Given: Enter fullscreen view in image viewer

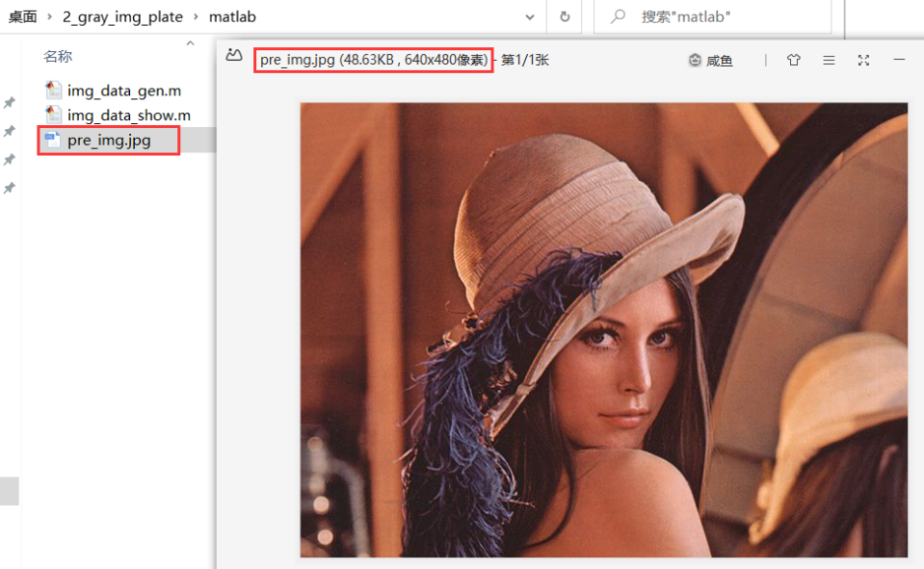Looking at the screenshot, I should pyautogui.click(x=864, y=61).
